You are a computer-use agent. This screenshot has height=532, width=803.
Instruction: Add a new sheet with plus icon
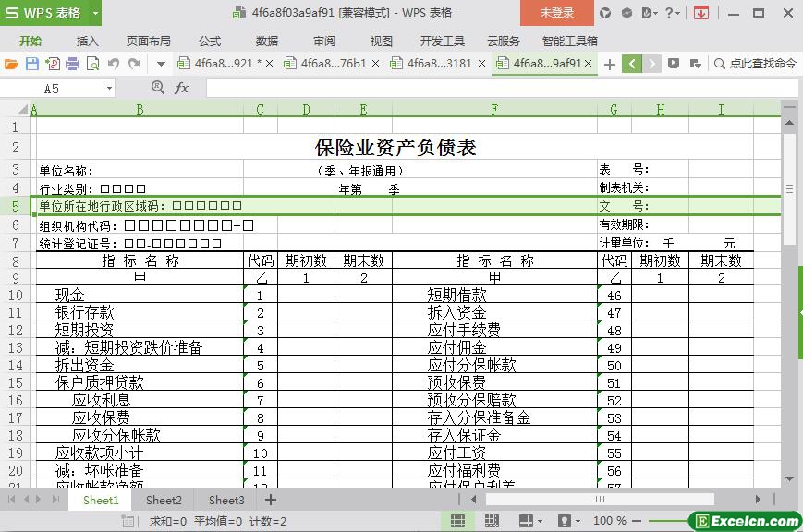tap(271, 500)
